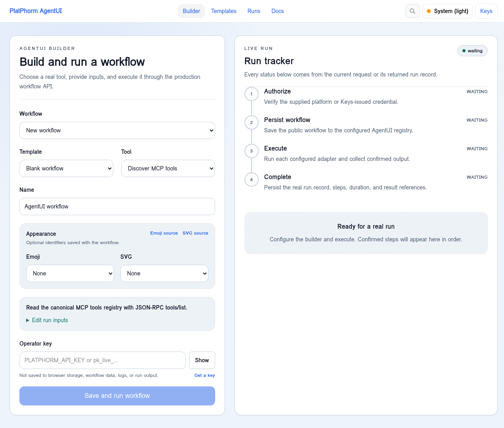Open the Emoji source link

click(164, 233)
